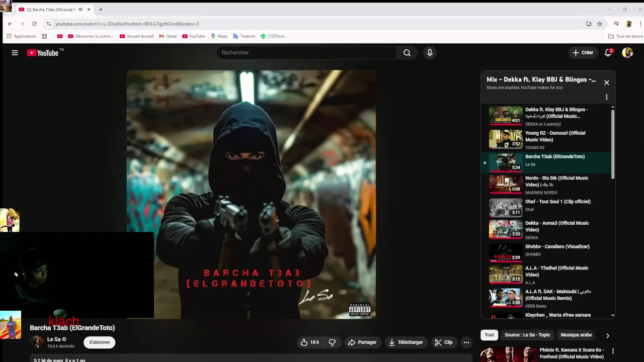The image size is (644, 362).
Task: Play Nordo - Bla Bik playlist item
Action: tap(546, 185)
